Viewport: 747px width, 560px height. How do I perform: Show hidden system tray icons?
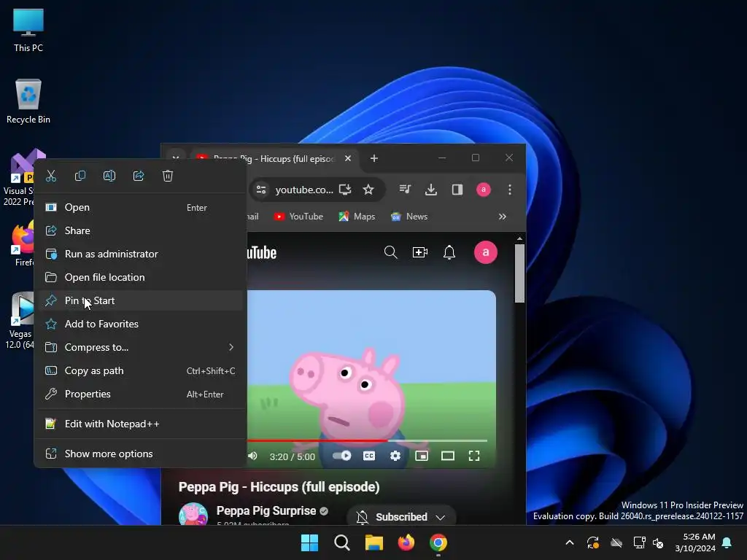coord(569,542)
